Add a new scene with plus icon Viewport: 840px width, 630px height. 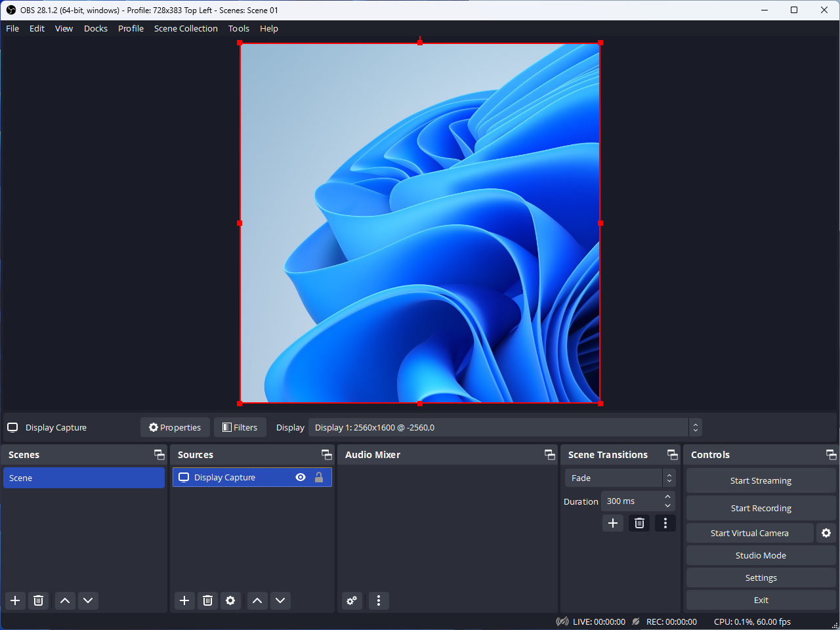tap(15, 600)
